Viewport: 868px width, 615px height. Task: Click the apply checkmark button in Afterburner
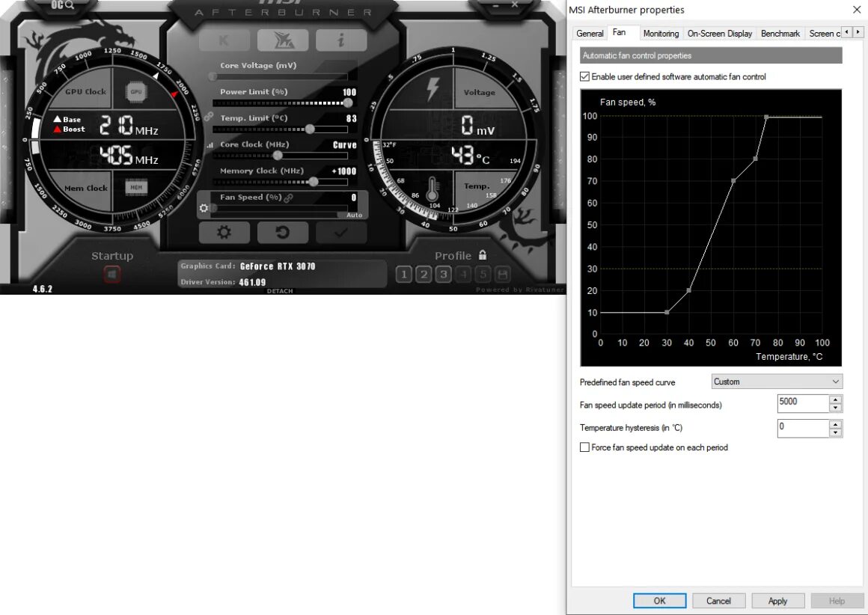341,233
